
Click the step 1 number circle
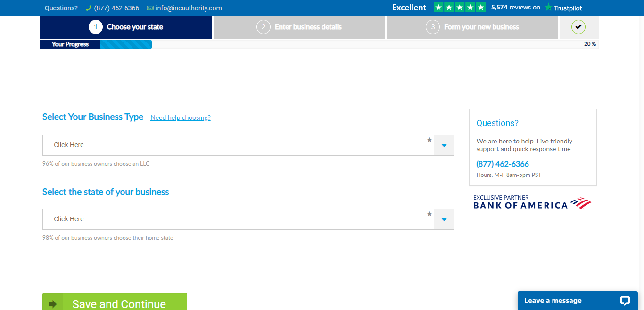(x=96, y=27)
